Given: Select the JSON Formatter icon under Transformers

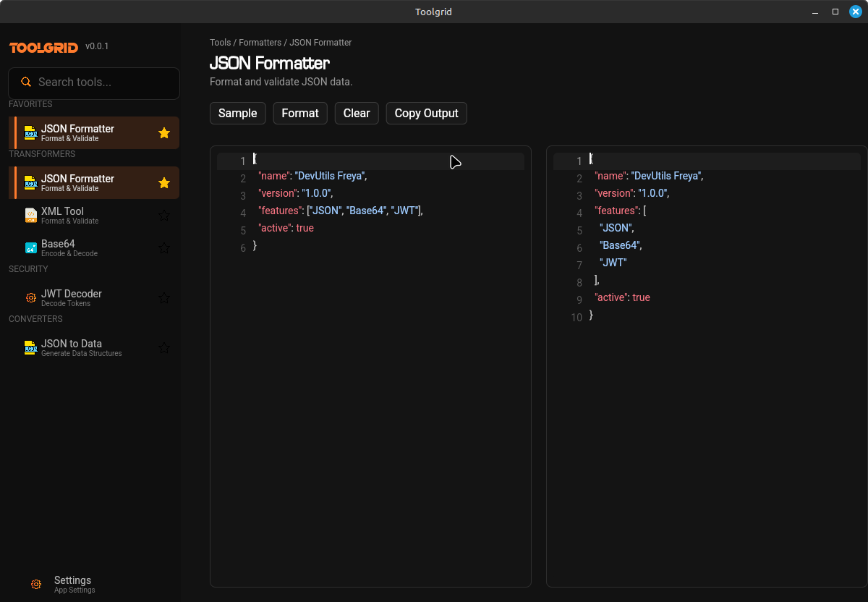Looking at the screenshot, I should point(30,182).
